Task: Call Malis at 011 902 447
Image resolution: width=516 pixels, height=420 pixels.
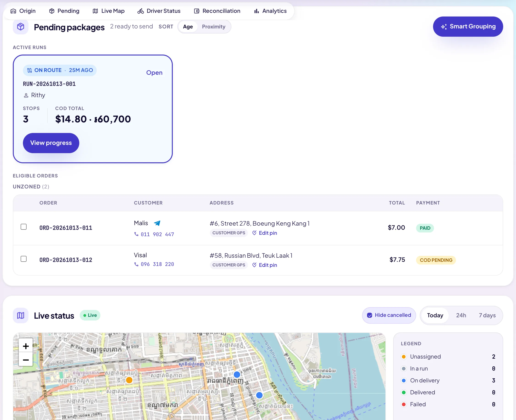Action: (x=154, y=234)
